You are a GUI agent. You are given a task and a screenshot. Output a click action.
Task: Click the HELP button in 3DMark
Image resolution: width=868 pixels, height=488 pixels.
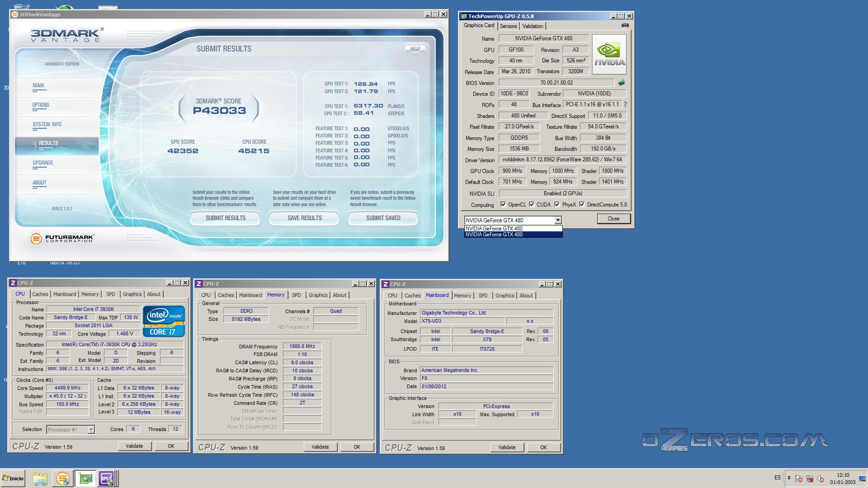tap(415, 49)
